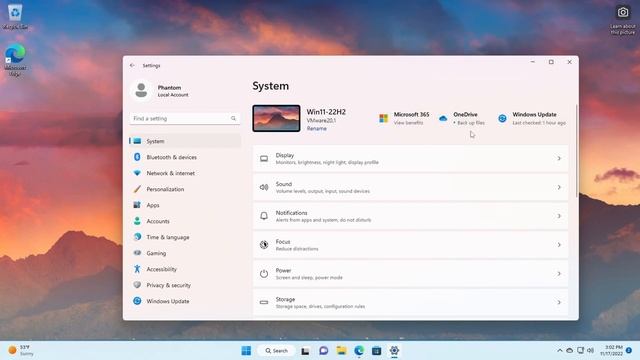The image size is (640, 360).
Task: Click the Sound speaker icon
Action: point(264,187)
